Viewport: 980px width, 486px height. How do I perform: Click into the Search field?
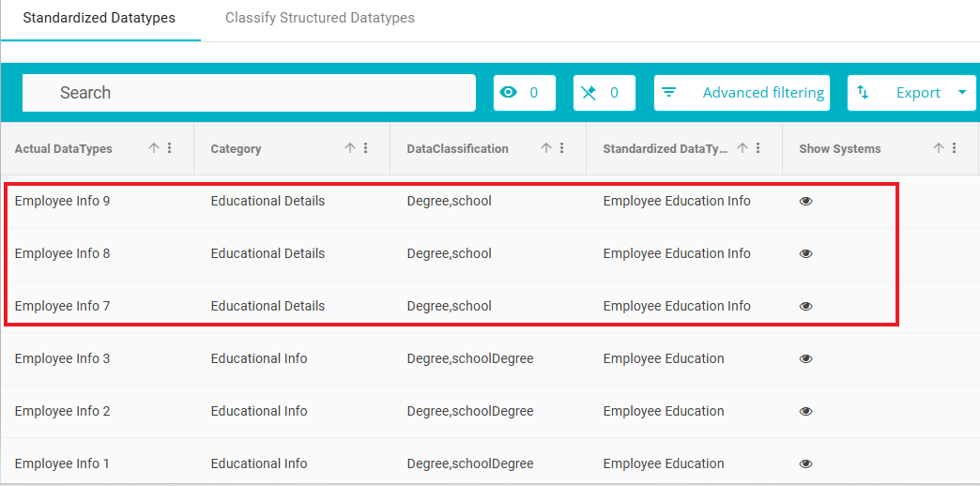pyautogui.click(x=249, y=93)
